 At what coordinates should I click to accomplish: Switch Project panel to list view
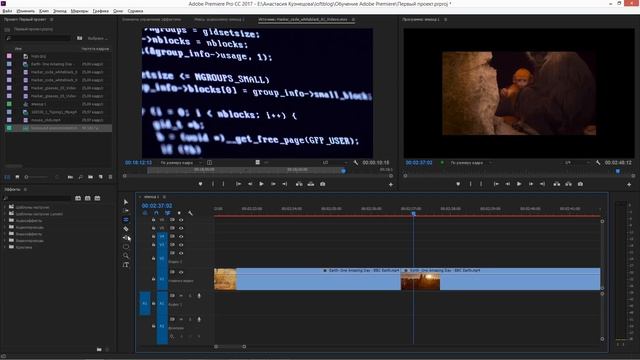pos(7,177)
